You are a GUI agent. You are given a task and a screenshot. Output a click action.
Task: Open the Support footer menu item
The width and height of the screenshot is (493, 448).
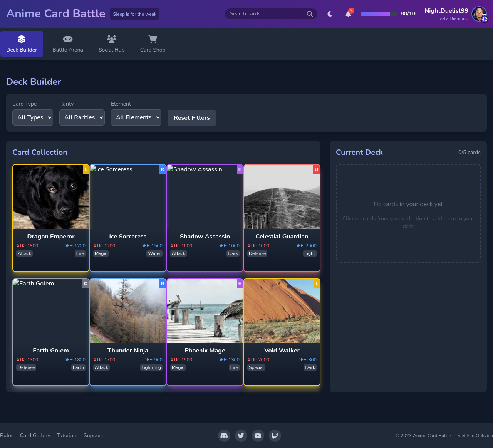click(x=93, y=436)
